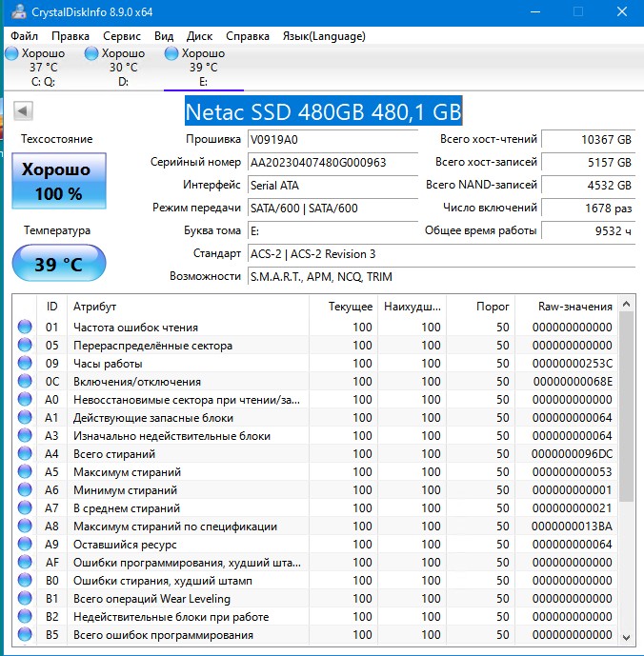Click status icon of Максимум стираний A5 row
The width and height of the screenshot is (644, 656).
coord(25,471)
